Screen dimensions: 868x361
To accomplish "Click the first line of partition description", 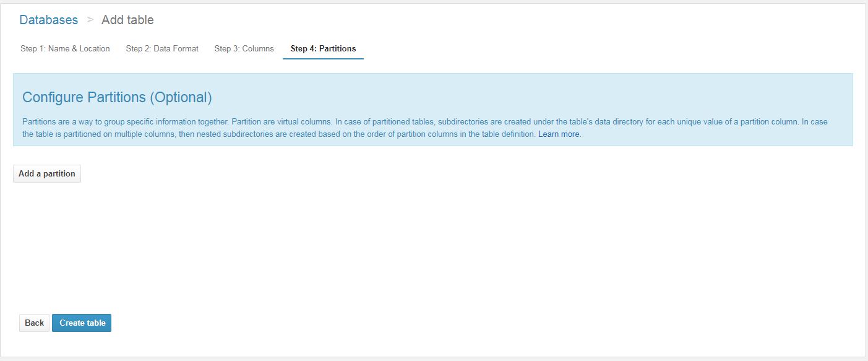I will coord(424,121).
